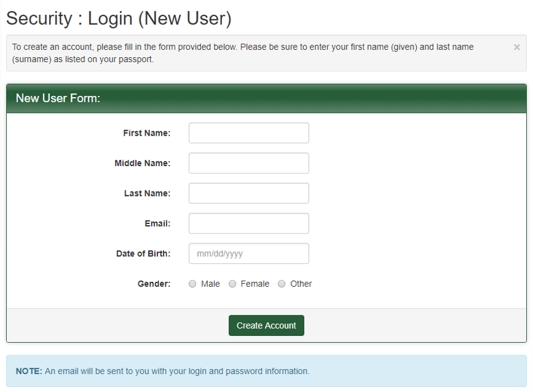Click the NOTE about login email text
533x392 pixels.
(162, 371)
